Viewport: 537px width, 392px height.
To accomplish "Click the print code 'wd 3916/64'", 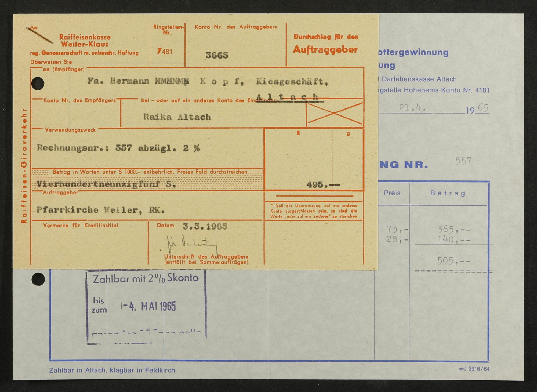I will pyautogui.click(x=474, y=369).
